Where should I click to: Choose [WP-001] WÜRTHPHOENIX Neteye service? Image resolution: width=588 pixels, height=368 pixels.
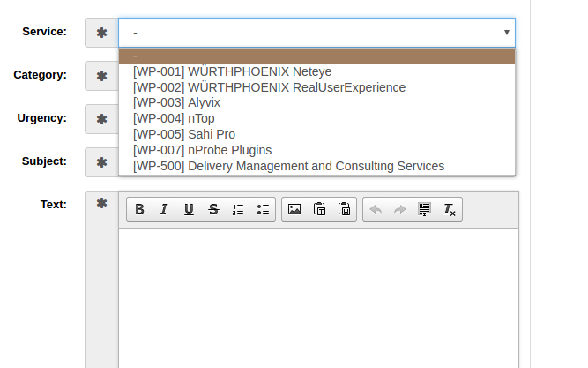click(316, 71)
